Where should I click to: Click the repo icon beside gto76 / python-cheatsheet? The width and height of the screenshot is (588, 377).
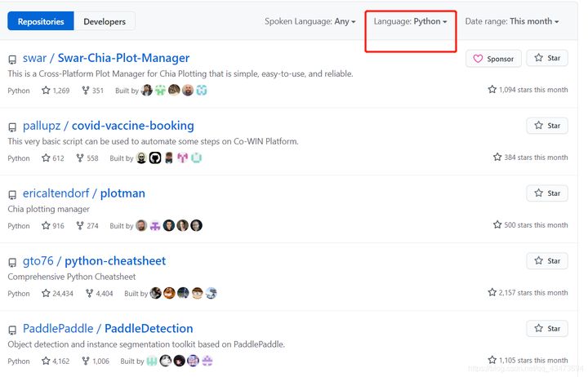point(12,262)
